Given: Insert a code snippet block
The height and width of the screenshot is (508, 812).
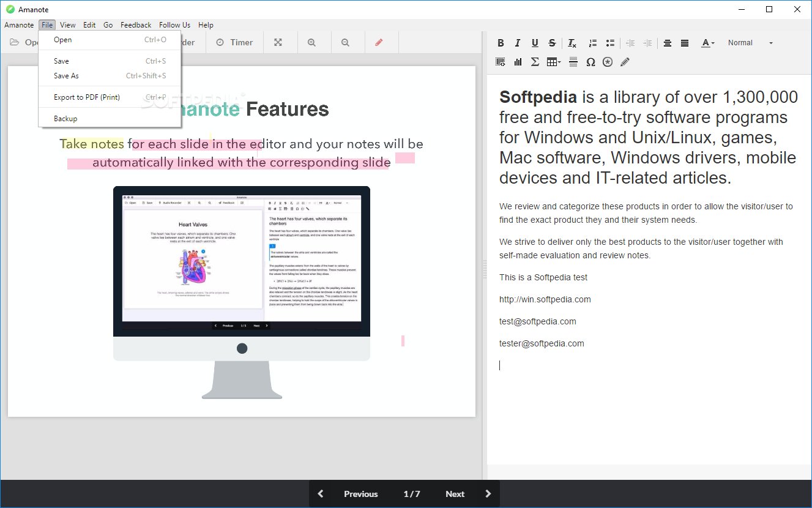Looking at the screenshot, I should point(501,62).
